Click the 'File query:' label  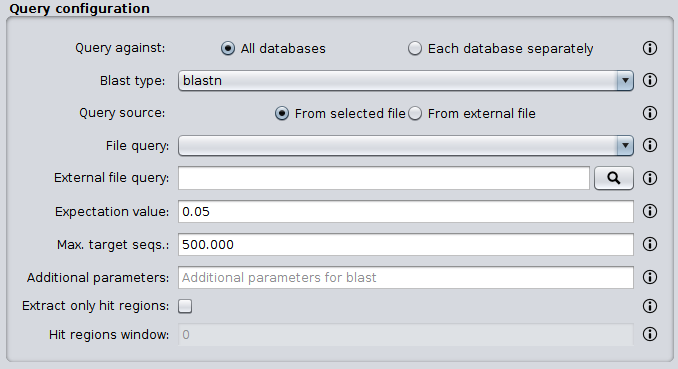pos(137,146)
